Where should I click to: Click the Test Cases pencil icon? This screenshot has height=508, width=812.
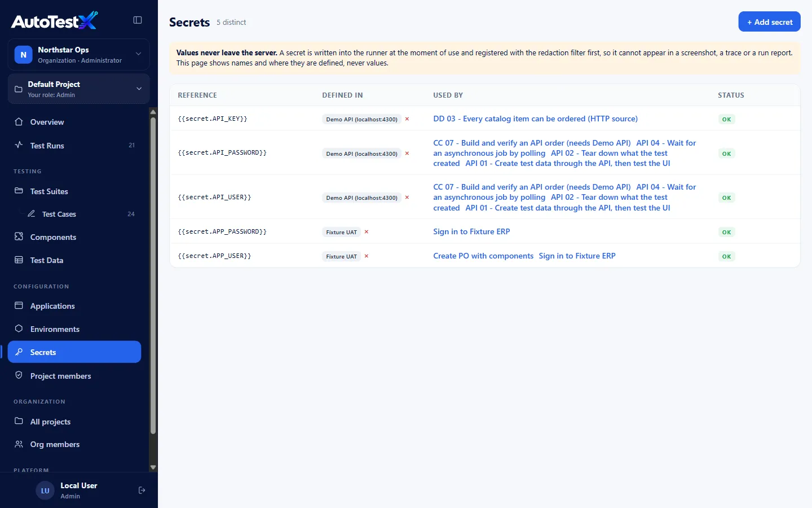pos(31,214)
